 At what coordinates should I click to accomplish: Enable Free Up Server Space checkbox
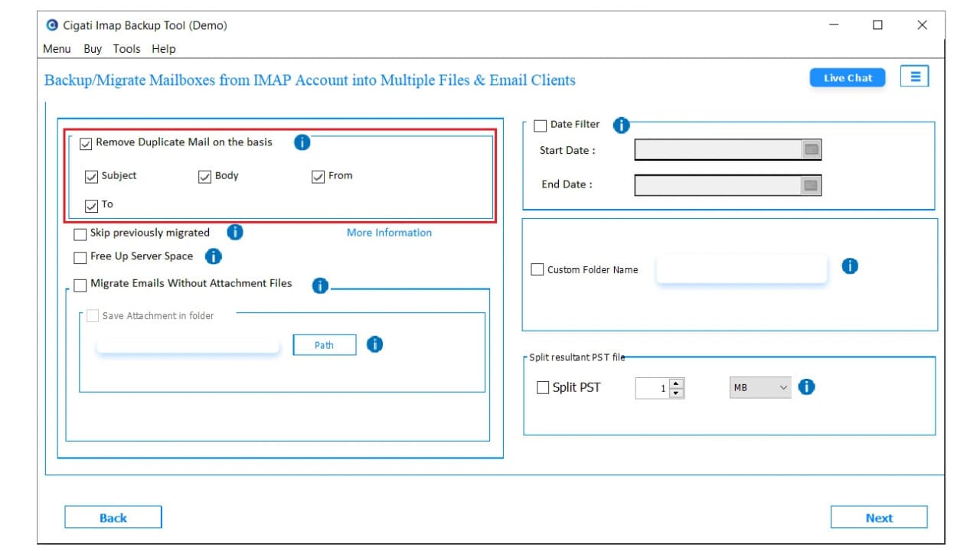pyautogui.click(x=80, y=257)
